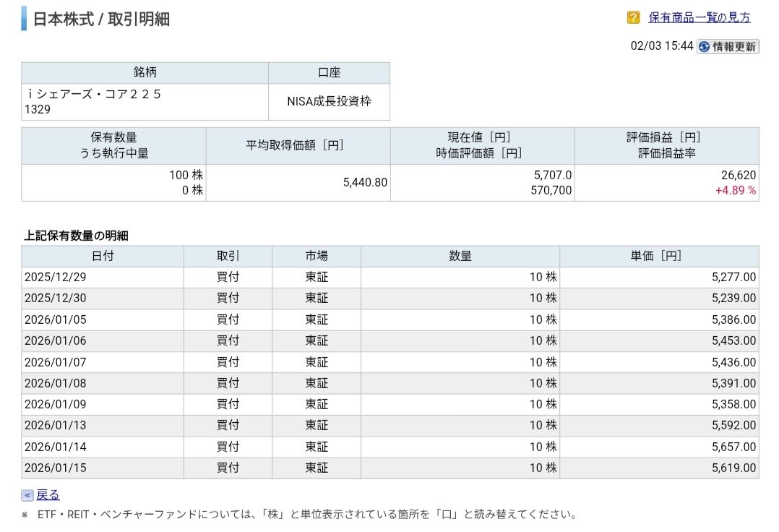779x532 pixels.
Task: Select the date 2026/01/07
Action: 55,362
